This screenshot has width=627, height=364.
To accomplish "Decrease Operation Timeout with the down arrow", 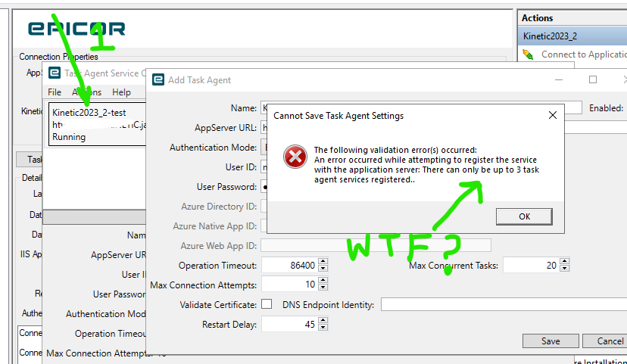I will [x=323, y=268].
